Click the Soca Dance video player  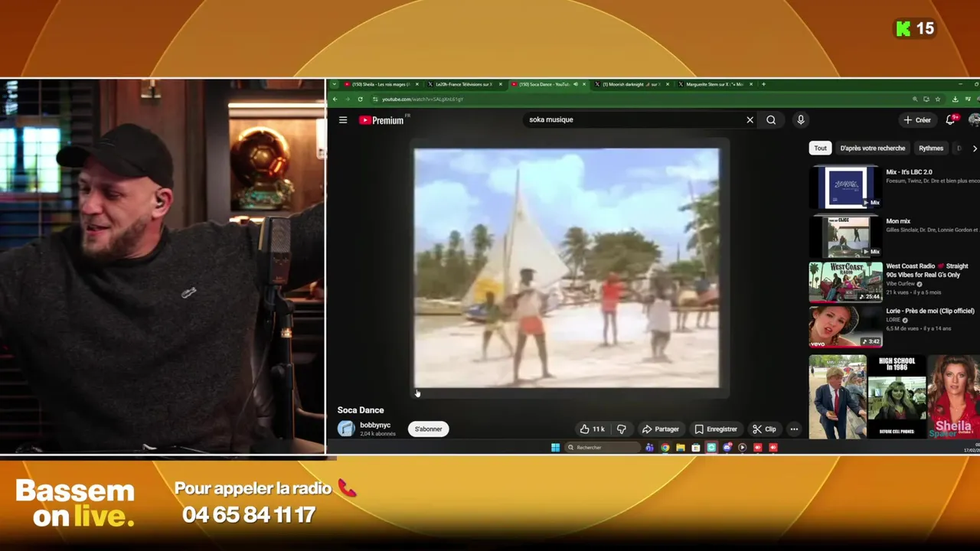click(567, 268)
